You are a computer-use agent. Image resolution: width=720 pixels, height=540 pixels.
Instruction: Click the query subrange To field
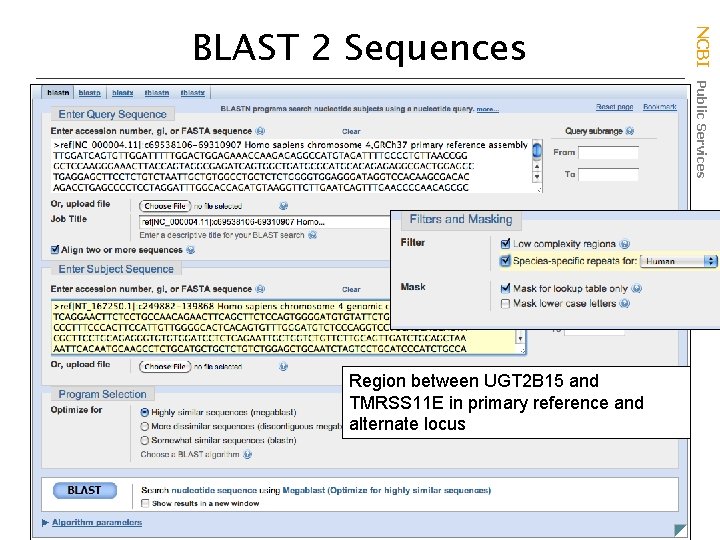click(608, 174)
